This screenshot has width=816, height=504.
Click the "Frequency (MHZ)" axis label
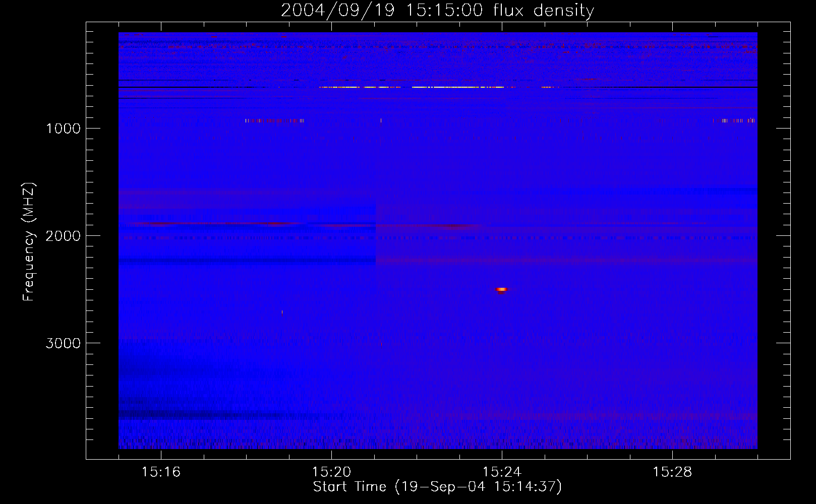coord(29,242)
